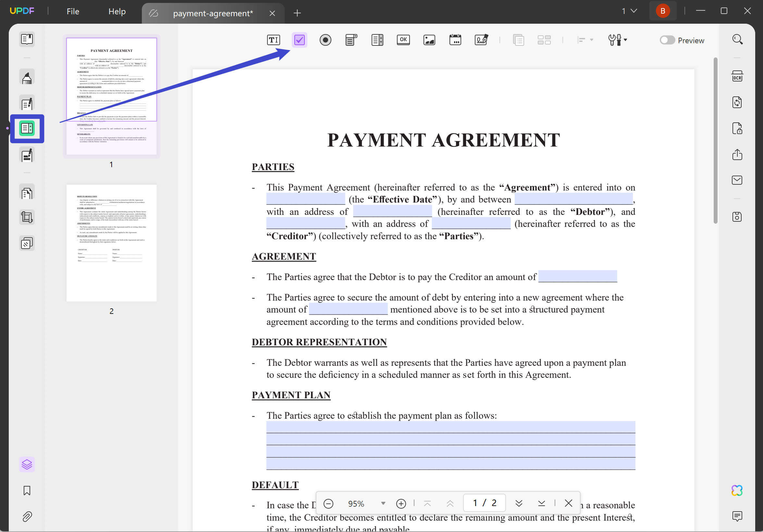Select the Radio Button form tool
763x532 pixels.
click(325, 40)
